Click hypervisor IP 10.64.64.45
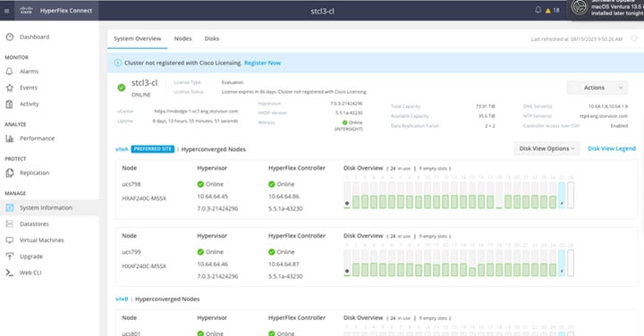Image resolution: width=644 pixels, height=336 pixels. coord(213,197)
